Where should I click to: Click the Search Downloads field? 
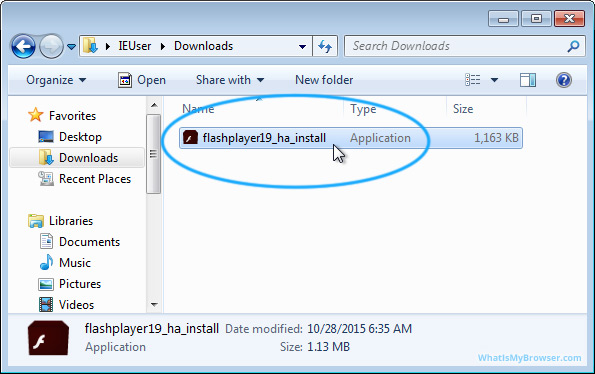[x=464, y=46]
